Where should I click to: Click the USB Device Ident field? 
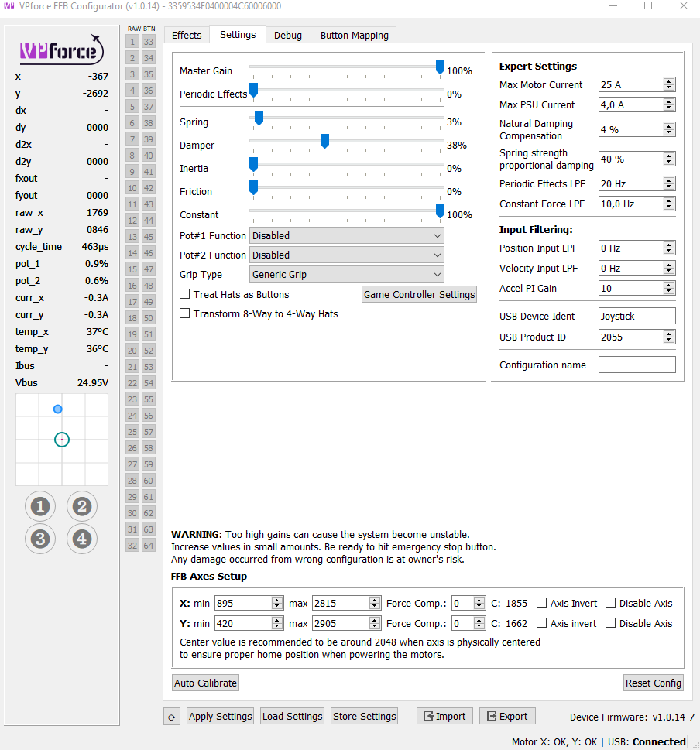(x=637, y=316)
